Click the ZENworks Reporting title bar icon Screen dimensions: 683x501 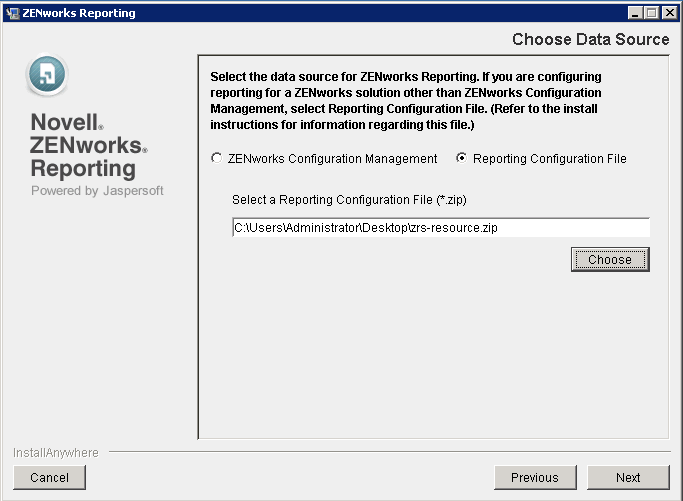click(12, 13)
